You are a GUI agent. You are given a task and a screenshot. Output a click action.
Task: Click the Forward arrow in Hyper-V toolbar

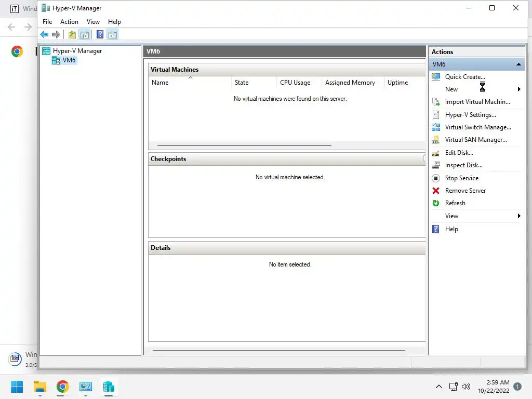[x=56, y=34]
